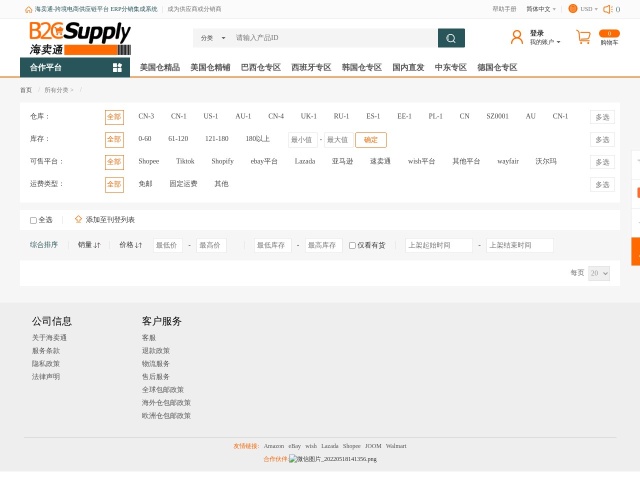This screenshot has width=640, height=480.
Task: Click the 最低库存 input
Action: coord(273,245)
